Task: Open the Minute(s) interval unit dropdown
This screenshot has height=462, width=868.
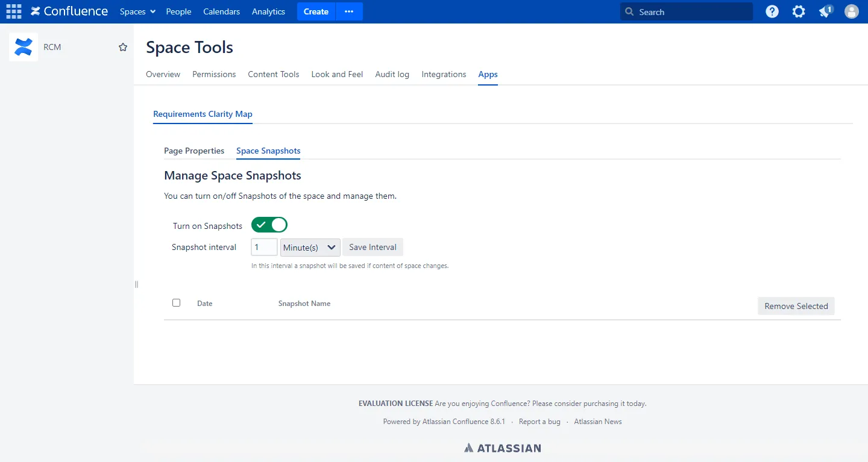Action: [310, 248]
